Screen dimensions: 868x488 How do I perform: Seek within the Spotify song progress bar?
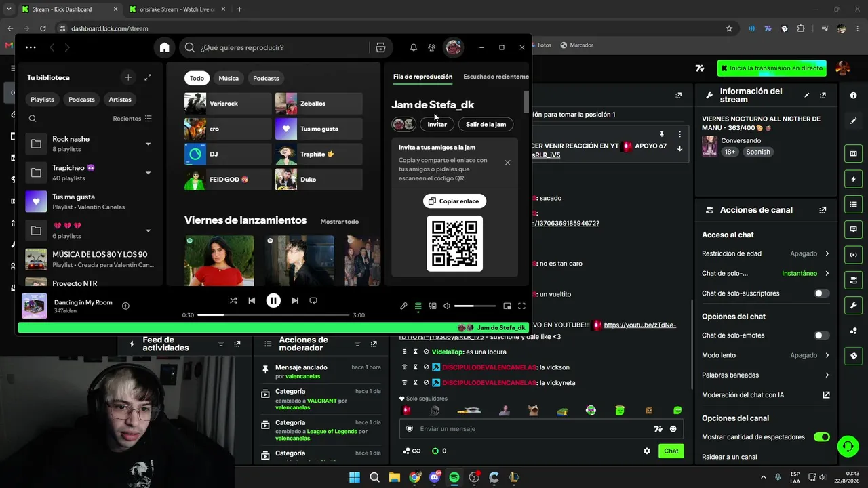[273, 315]
